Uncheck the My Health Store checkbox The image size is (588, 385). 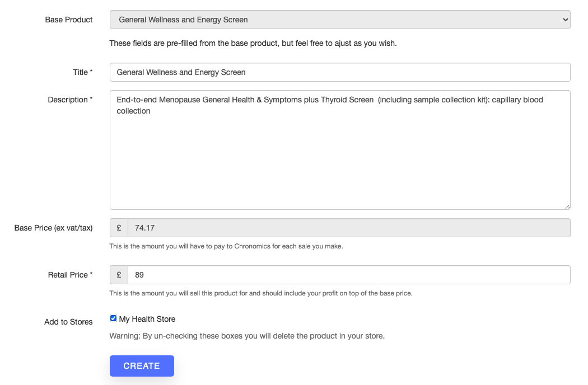(113, 318)
